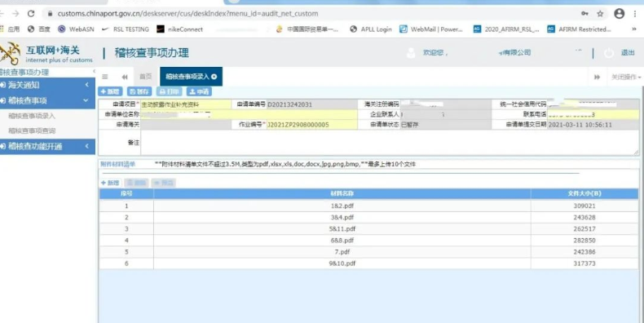This screenshot has height=323, width=644.
Task: Click the user avatar beside 欢迎您
Action: (411, 53)
